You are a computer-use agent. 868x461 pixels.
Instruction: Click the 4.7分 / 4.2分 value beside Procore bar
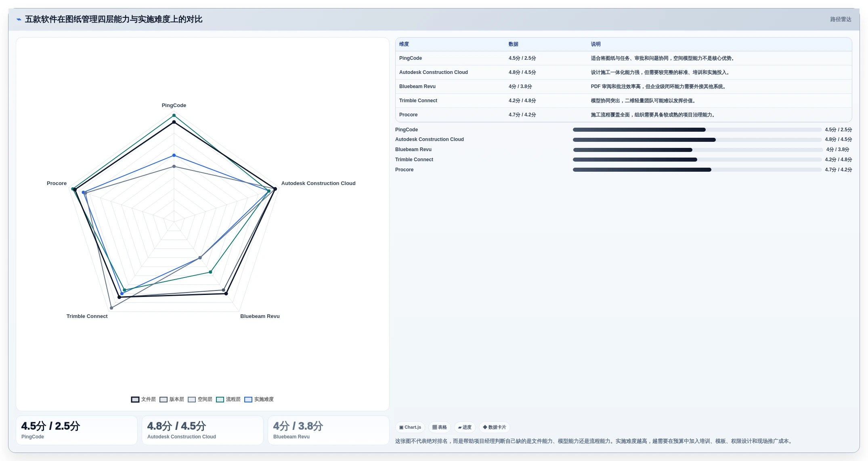click(x=839, y=170)
